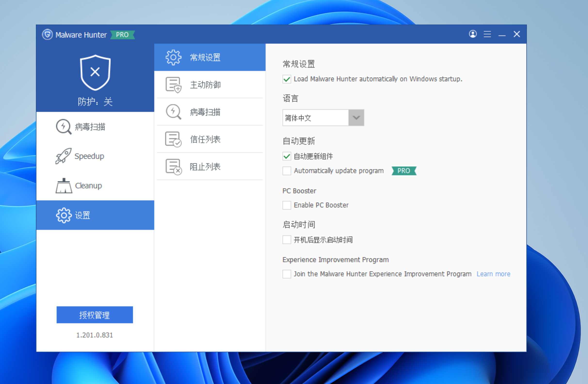The width and height of the screenshot is (588, 384).
Task: Click the 信任列表 checkmark list icon
Action: click(x=173, y=139)
